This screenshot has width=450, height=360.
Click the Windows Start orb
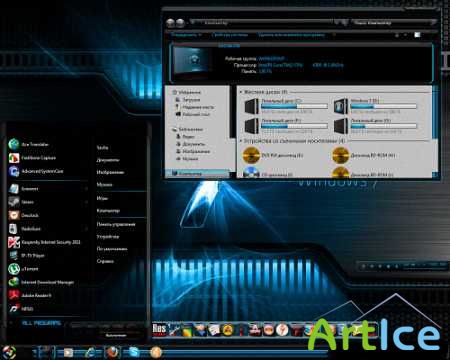click(x=9, y=352)
